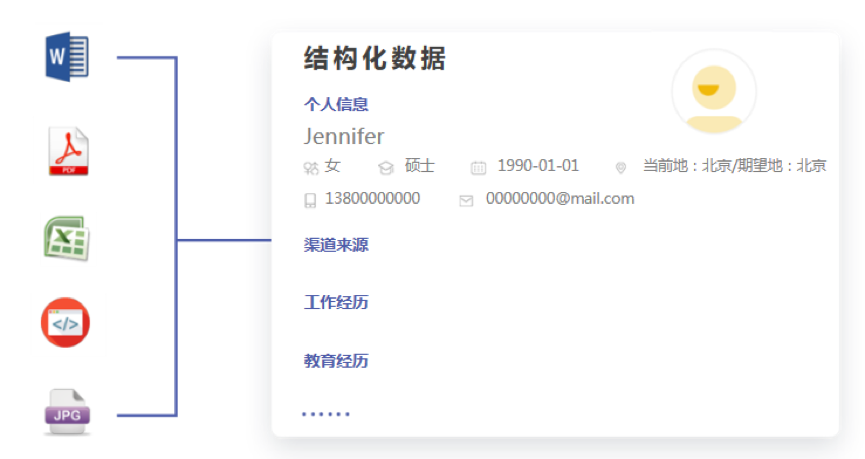
Task: Click the 硕士 degree text
Action: pyautogui.click(x=419, y=166)
